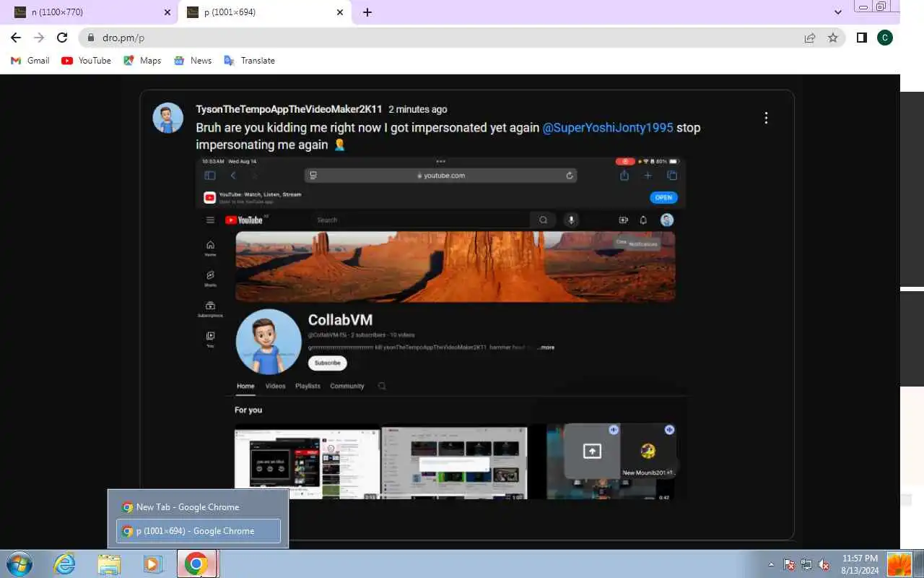Launch Internet Explorer from taskbar
Viewport: 924px width, 578px height.
(65, 564)
